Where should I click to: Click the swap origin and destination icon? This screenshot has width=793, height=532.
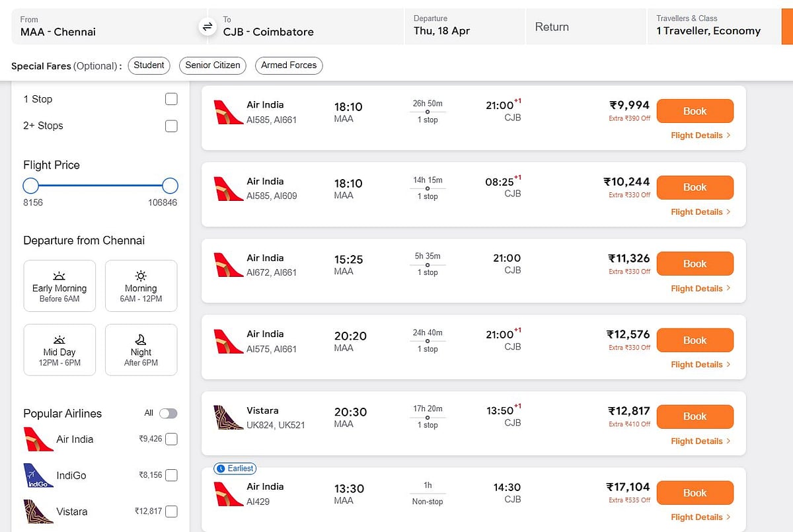208,26
